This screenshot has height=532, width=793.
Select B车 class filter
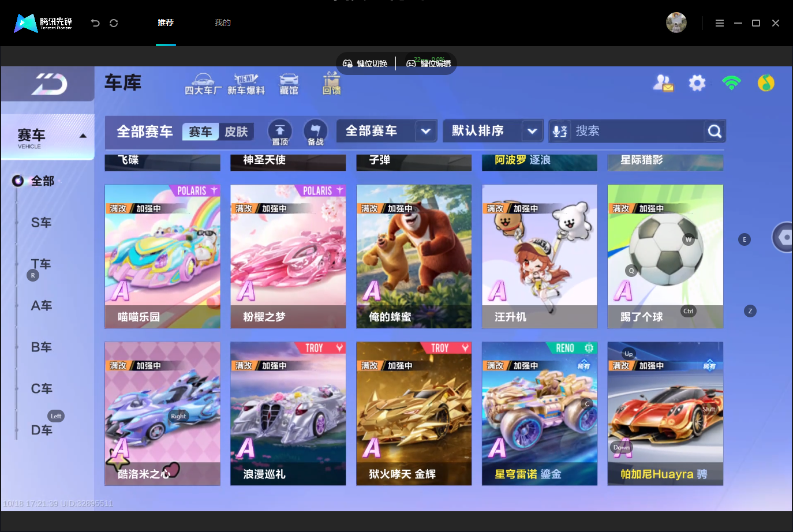pyautogui.click(x=42, y=347)
